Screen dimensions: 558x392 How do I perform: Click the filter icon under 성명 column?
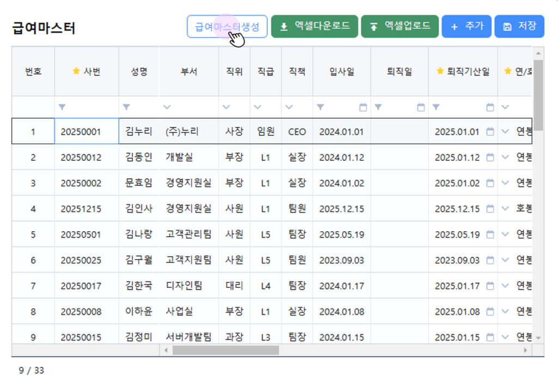pos(126,107)
